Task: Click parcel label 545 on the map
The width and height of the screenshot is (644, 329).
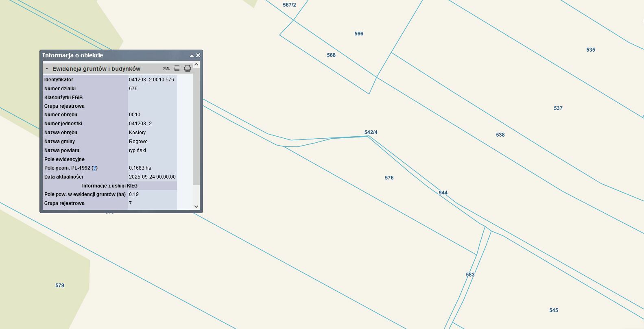Action: [x=554, y=310]
